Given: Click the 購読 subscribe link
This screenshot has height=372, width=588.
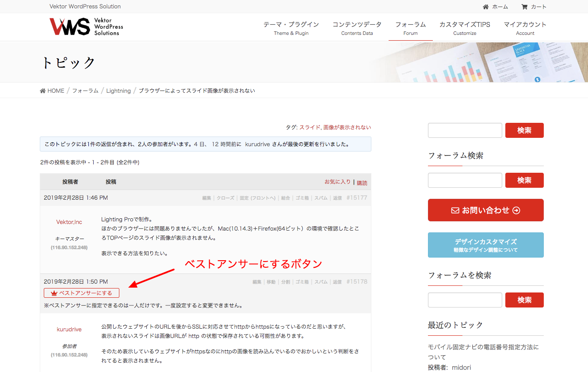Looking at the screenshot, I should tap(362, 182).
